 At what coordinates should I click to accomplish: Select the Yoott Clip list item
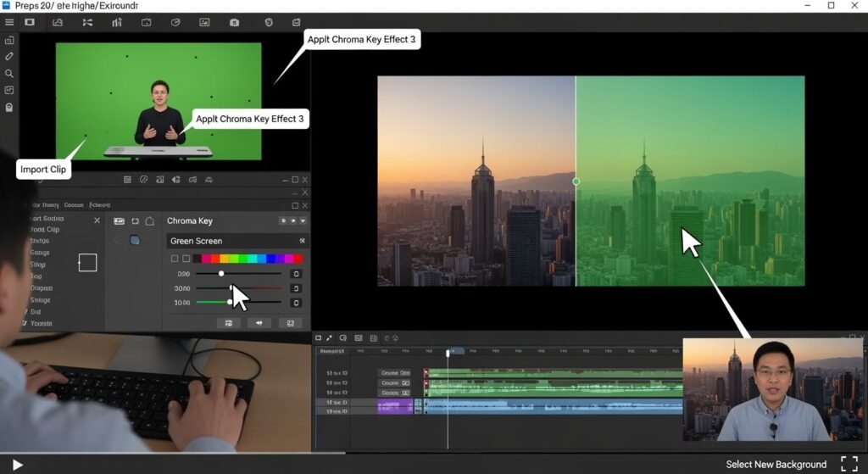click(x=45, y=229)
